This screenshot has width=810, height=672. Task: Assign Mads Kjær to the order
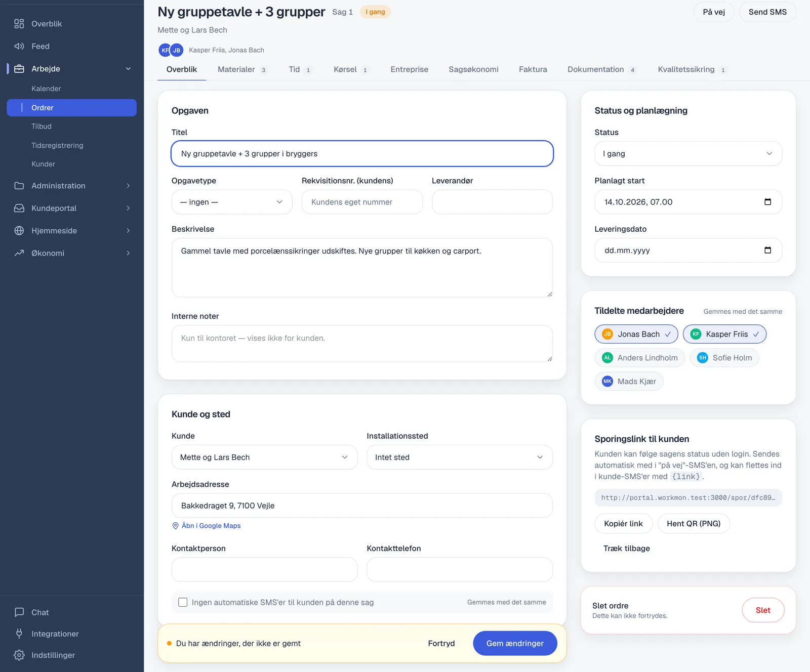point(629,382)
